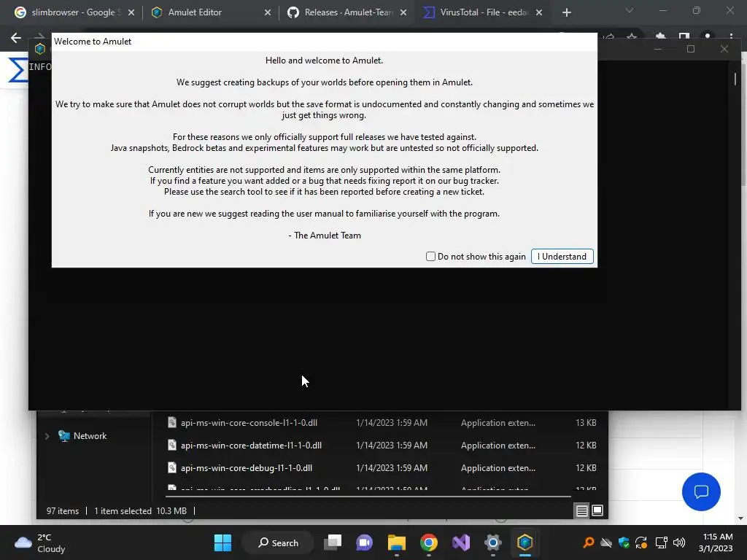
Task: Click the I Understand button
Action: [562, 256]
